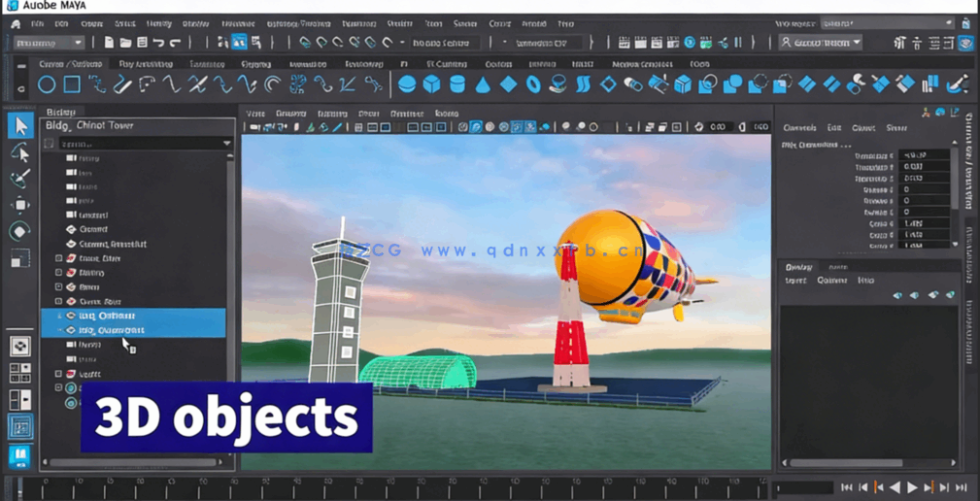Step forward one frame in playback controls

click(x=945, y=487)
